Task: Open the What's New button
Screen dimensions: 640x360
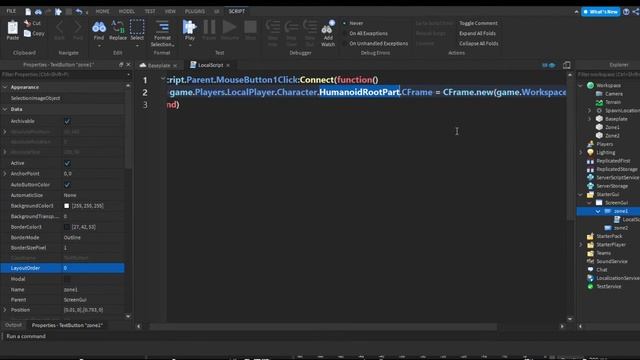Action: pyautogui.click(x=601, y=12)
